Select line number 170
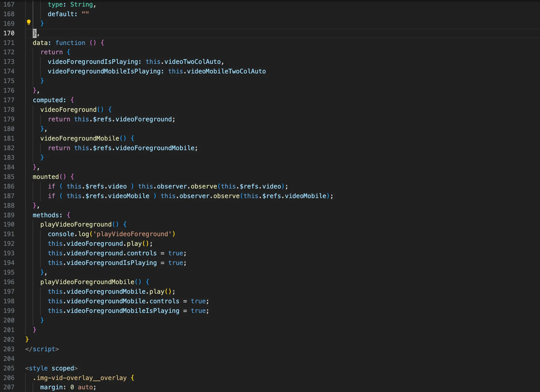Viewport: 540px width, 392px height. (9, 33)
